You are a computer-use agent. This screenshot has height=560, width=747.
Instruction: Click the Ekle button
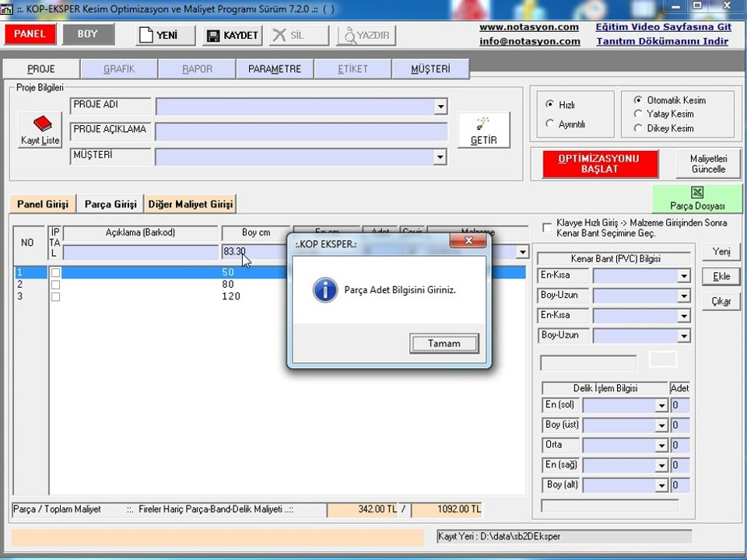(721, 276)
